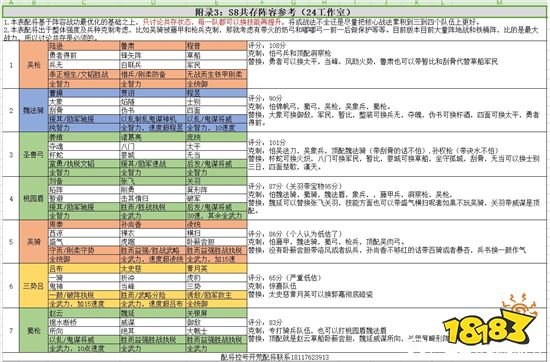Select the '刘备' general cell
Image resolution: width=550 pixels, height=362 pixels.
coord(83,181)
